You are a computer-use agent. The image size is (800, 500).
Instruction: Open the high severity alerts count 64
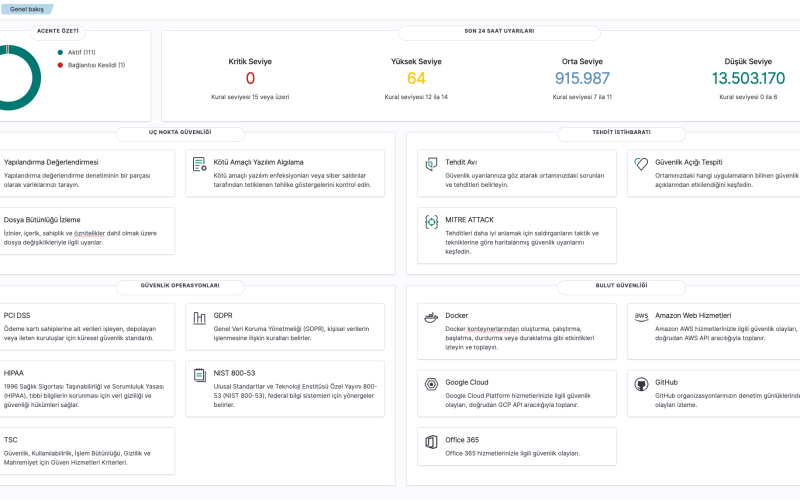coord(416,79)
